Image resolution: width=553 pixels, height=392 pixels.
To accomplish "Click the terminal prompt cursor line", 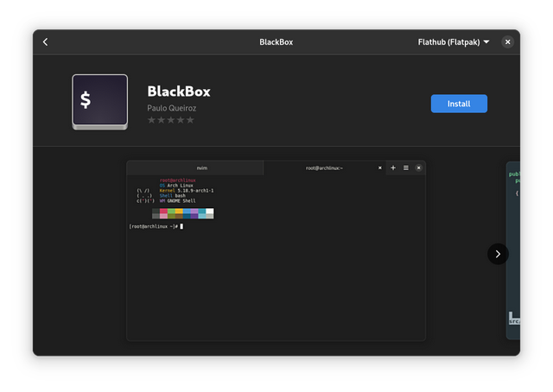I will pos(156,226).
